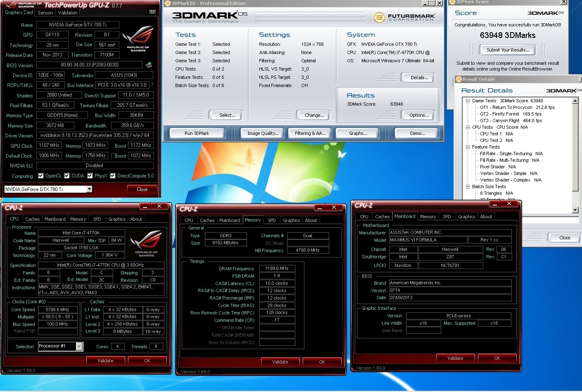The image size is (582, 392).
Task: Click the ROG logo in the CPU-Z Processor panel
Action: (x=146, y=244)
